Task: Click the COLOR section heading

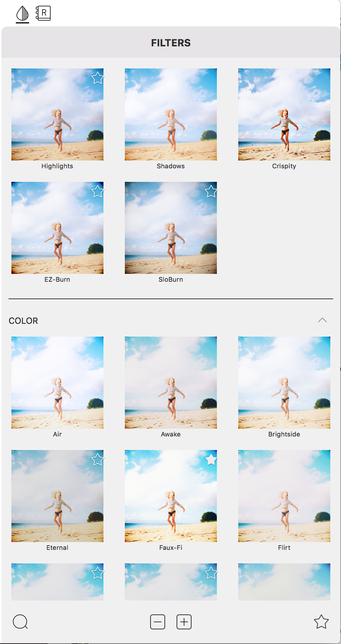Action: click(x=23, y=321)
